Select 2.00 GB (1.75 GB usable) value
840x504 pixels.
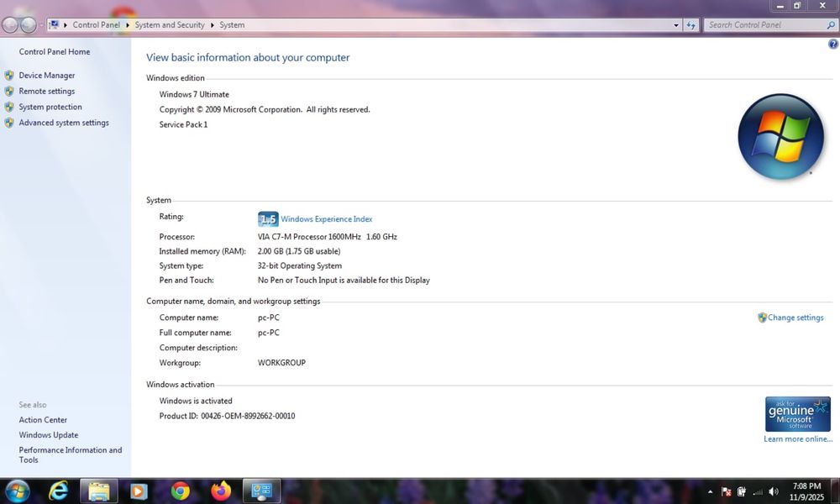[299, 251]
